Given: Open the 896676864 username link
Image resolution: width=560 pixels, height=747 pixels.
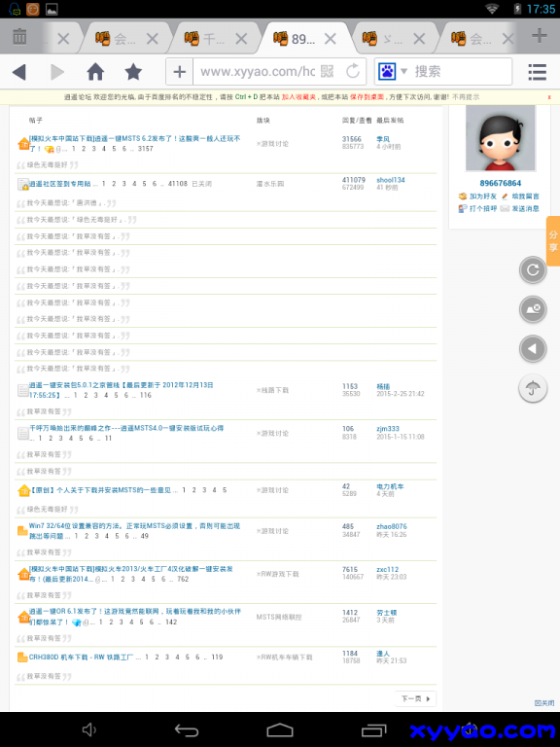Looking at the screenshot, I should tap(500, 184).
